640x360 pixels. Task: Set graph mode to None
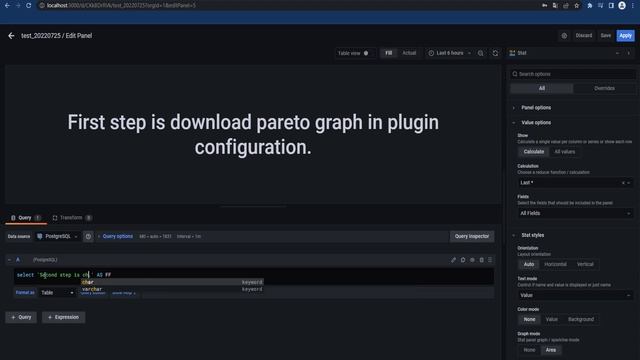[x=529, y=350]
